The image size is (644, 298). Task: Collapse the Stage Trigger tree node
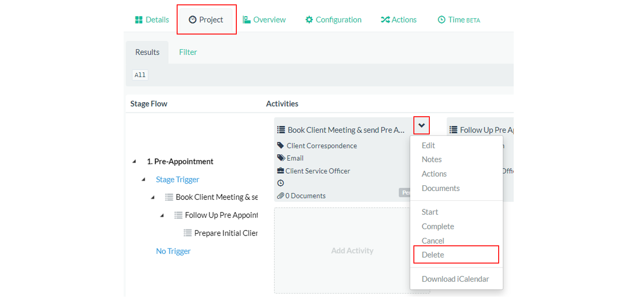144,180
